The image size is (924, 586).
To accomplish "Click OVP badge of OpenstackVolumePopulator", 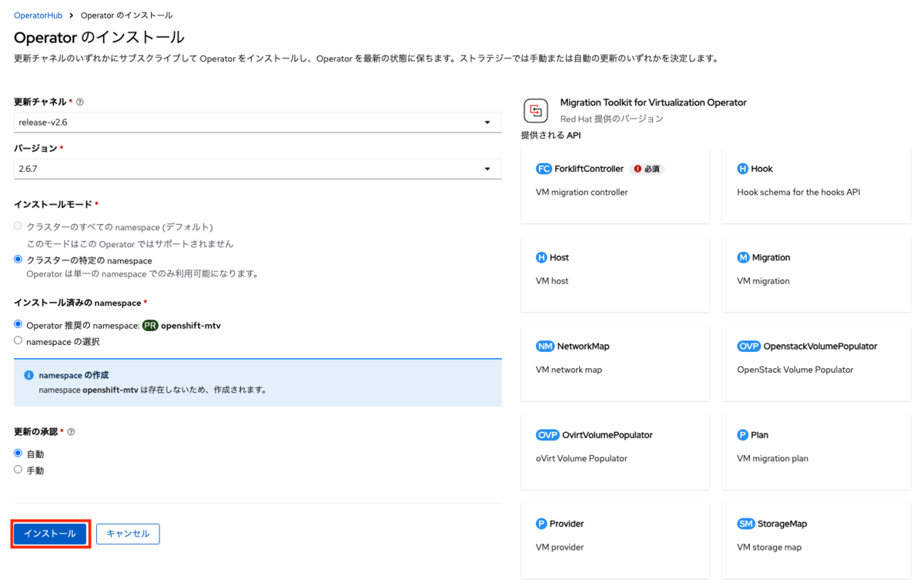I will click(x=749, y=347).
